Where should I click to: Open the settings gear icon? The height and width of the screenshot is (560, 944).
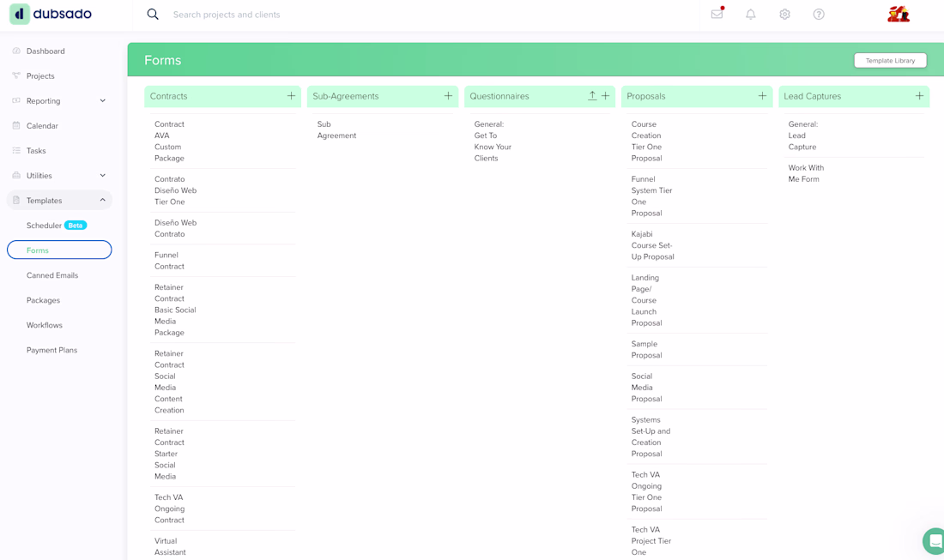(x=784, y=14)
